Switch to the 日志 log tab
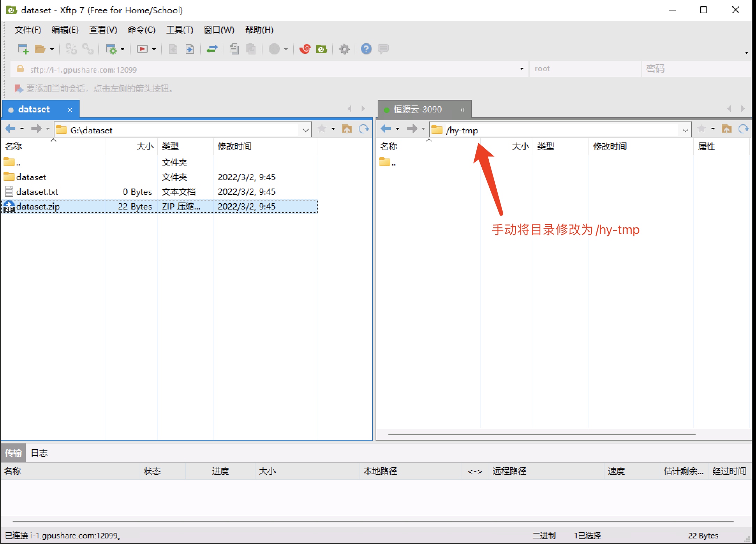The height and width of the screenshot is (544, 756). click(39, 453)
